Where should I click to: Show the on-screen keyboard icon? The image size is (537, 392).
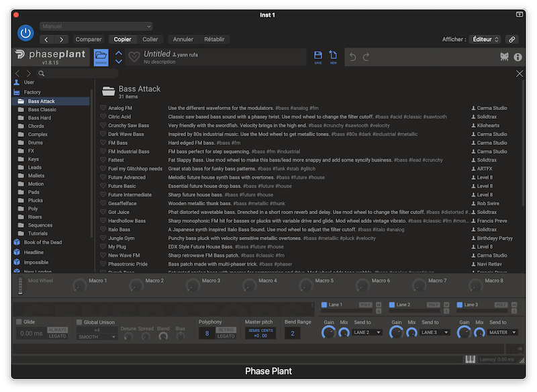point(470,359)
